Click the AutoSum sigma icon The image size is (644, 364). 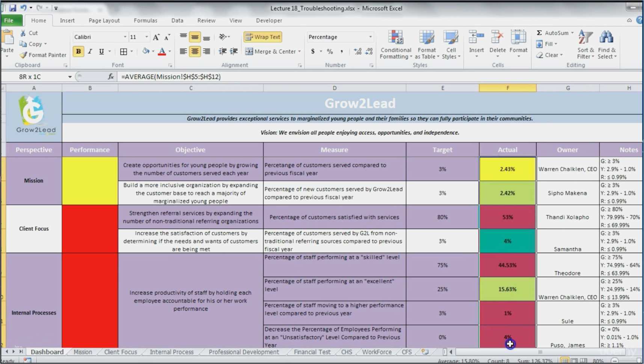539,33
